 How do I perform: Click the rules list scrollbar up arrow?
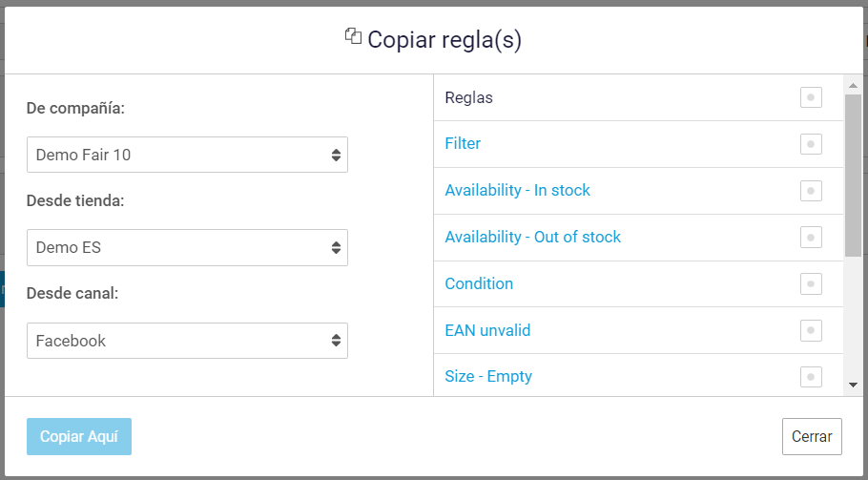click(x=853, y=86)
